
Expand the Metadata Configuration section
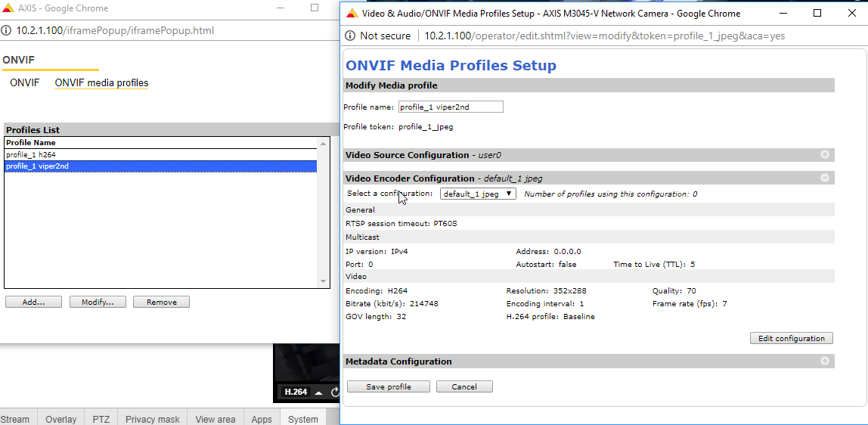click(824, 361)
